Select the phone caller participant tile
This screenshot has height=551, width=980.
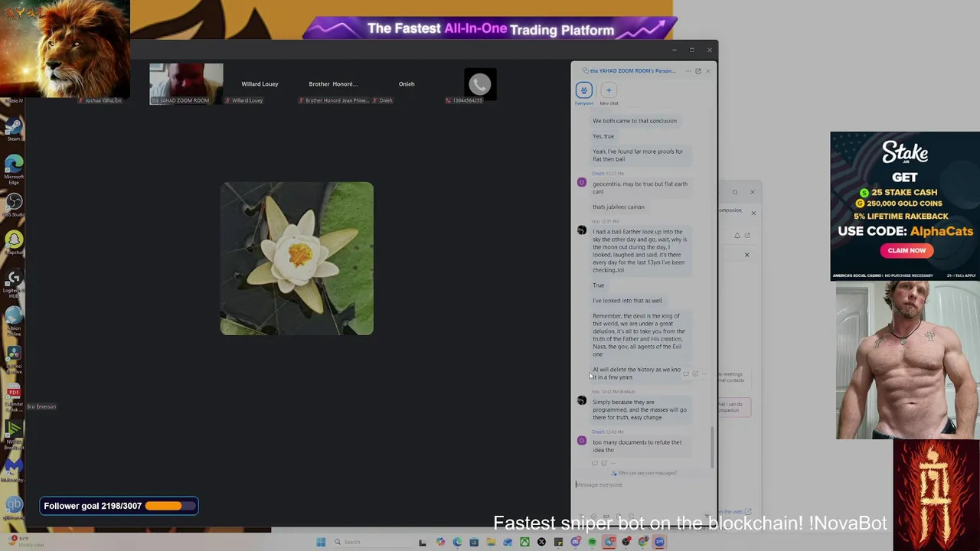pyautogui.click(x=480, y=84)
